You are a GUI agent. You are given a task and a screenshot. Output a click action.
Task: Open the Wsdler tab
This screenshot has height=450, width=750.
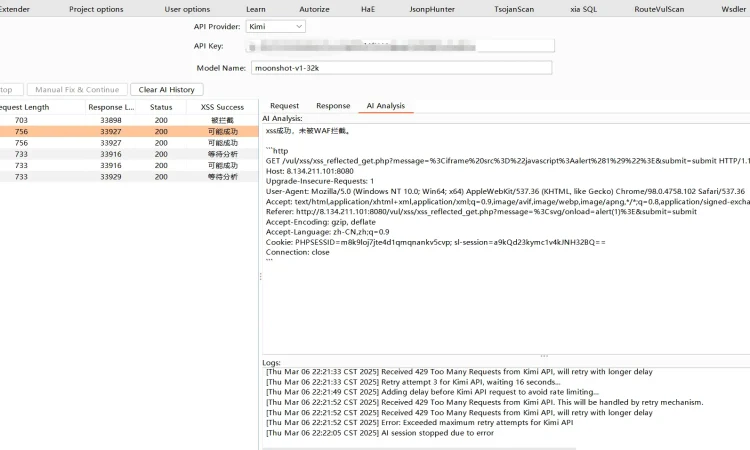tap(733, 9)
